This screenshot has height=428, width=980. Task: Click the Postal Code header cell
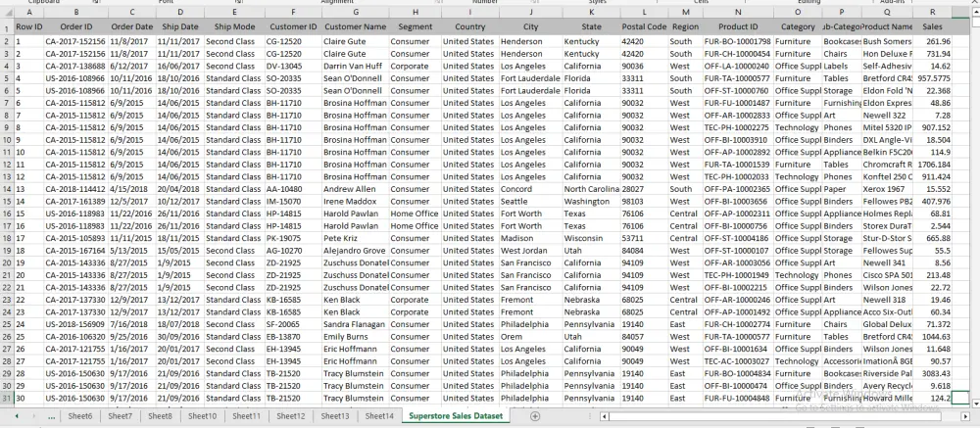(644, 26)
